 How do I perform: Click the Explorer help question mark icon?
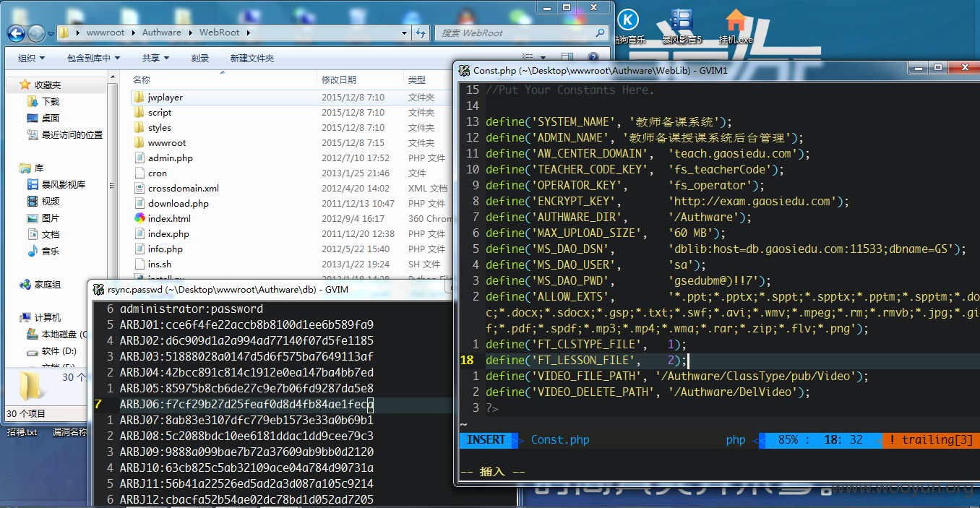[592, 58]
